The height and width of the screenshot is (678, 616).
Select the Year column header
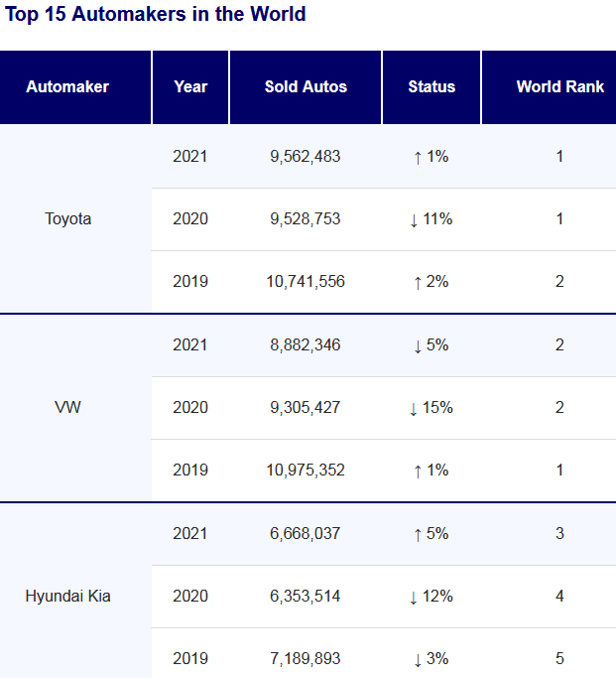pyautogui.click(x=190, y=86)
